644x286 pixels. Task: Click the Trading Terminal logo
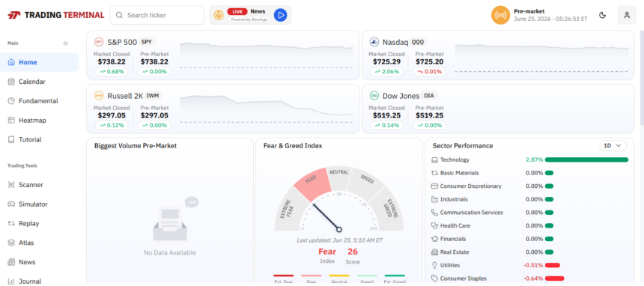56,15
